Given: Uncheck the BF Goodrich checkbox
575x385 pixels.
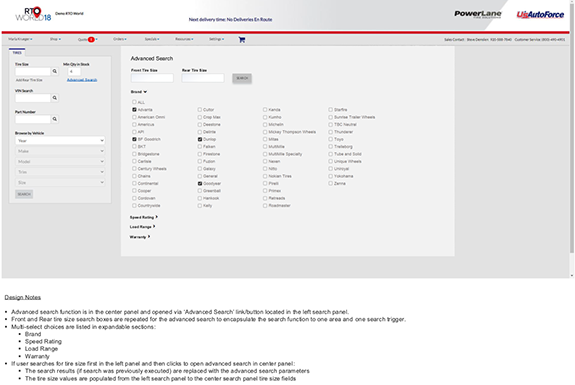Looking at the screenshot, I should pyautogui.click(x=134, y=139).
